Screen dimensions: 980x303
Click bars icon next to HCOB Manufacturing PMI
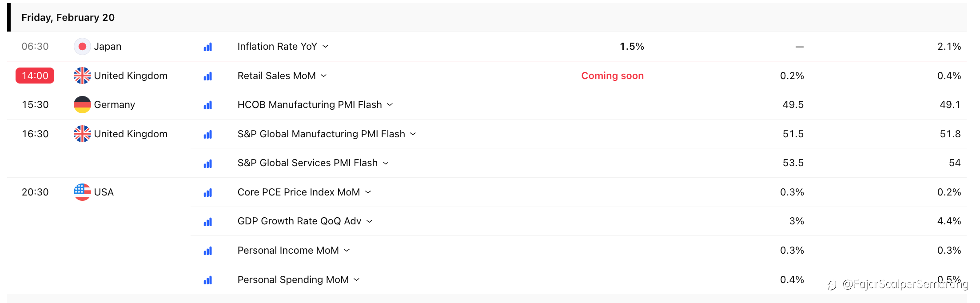[207, 105]
